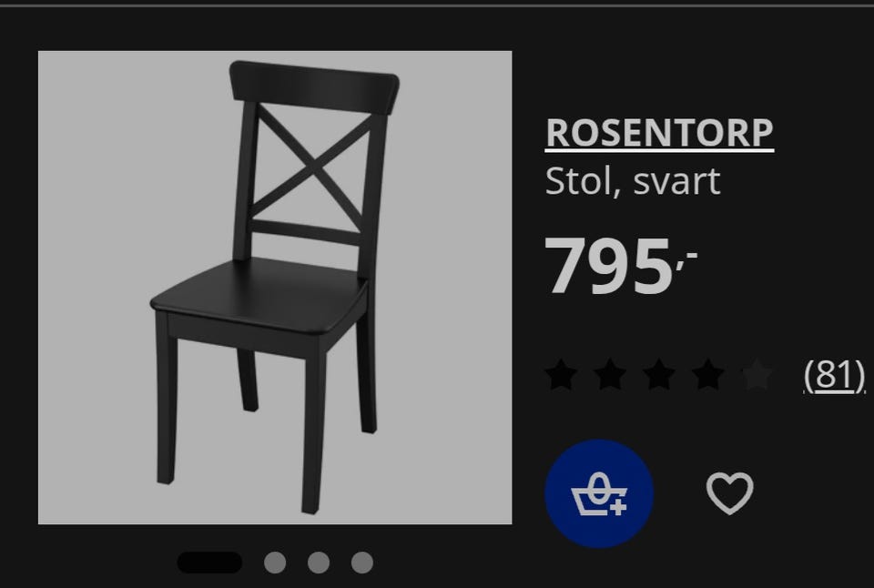Select the active pill-shaped carousel indicator
This screenshot has width=874, height=588.
click(x=209, y=563)
